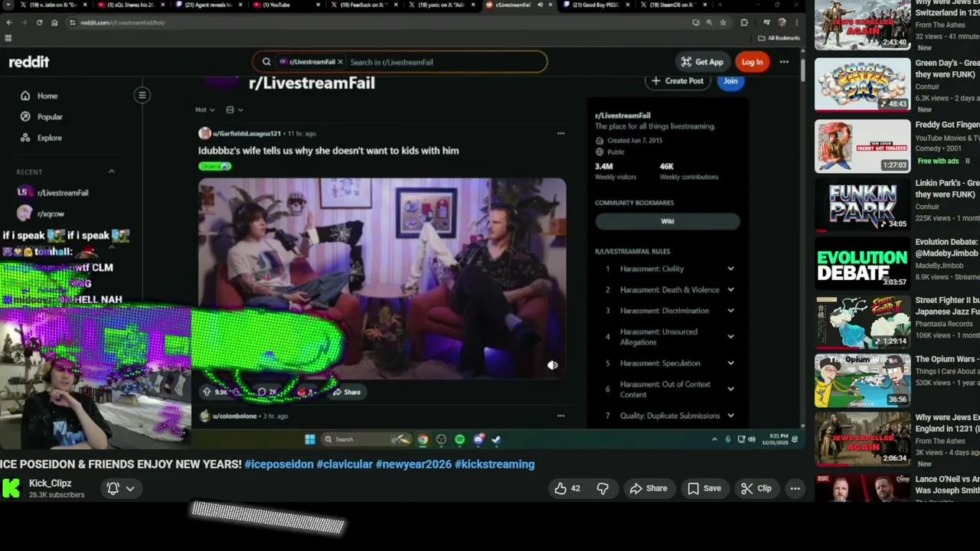Open Chrome from the Windows taskbar
This screenshot has width=980, height=551.
point(423,439)
